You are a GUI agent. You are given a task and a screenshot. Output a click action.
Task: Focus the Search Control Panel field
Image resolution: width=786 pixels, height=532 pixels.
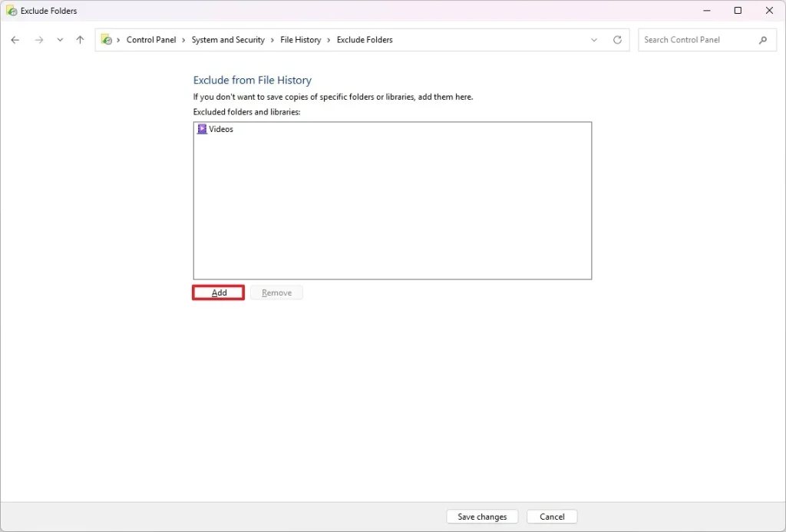697,40
